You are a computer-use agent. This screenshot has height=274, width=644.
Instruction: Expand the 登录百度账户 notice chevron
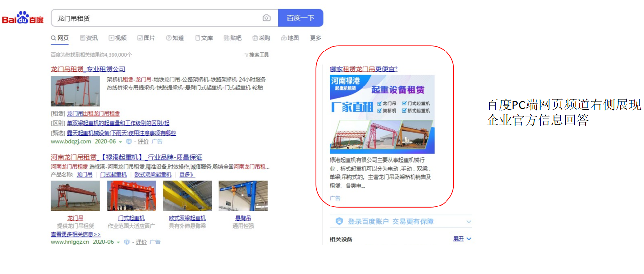pyautogui.click(x=468, y=222)
